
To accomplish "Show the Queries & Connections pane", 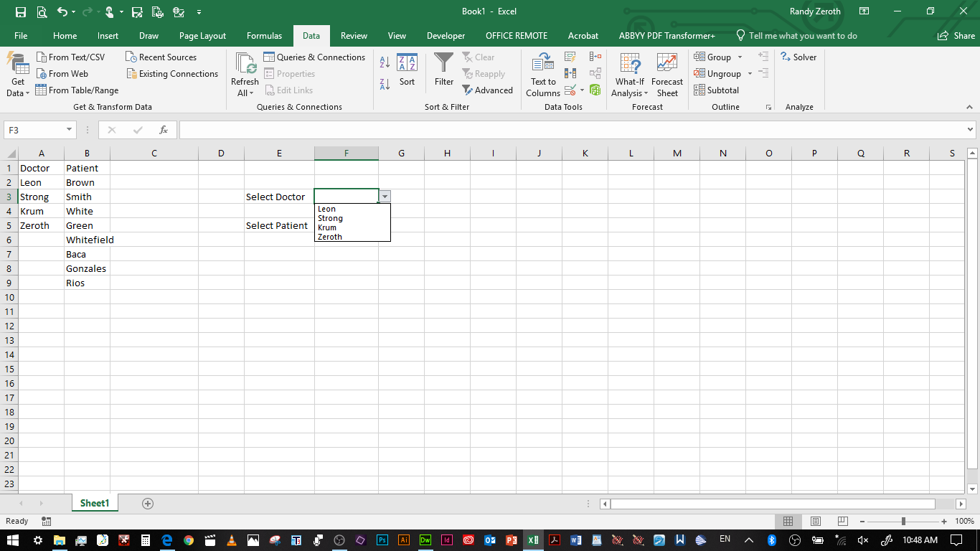I will click(314, 57).
